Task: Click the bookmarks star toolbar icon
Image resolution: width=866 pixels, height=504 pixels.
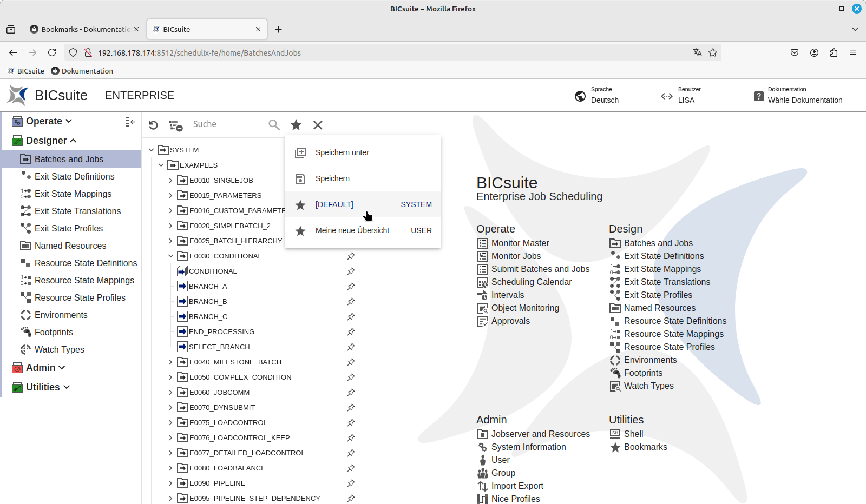Action: [296, 125]
